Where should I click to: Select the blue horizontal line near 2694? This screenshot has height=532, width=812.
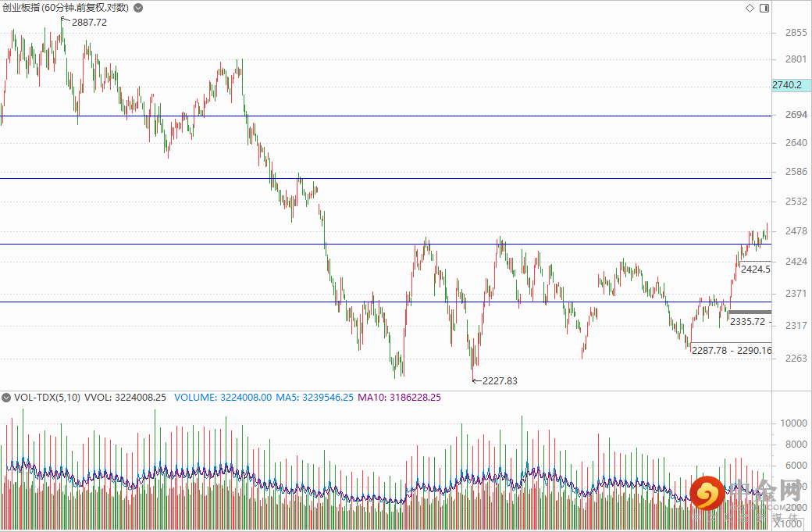pos(386,116)
